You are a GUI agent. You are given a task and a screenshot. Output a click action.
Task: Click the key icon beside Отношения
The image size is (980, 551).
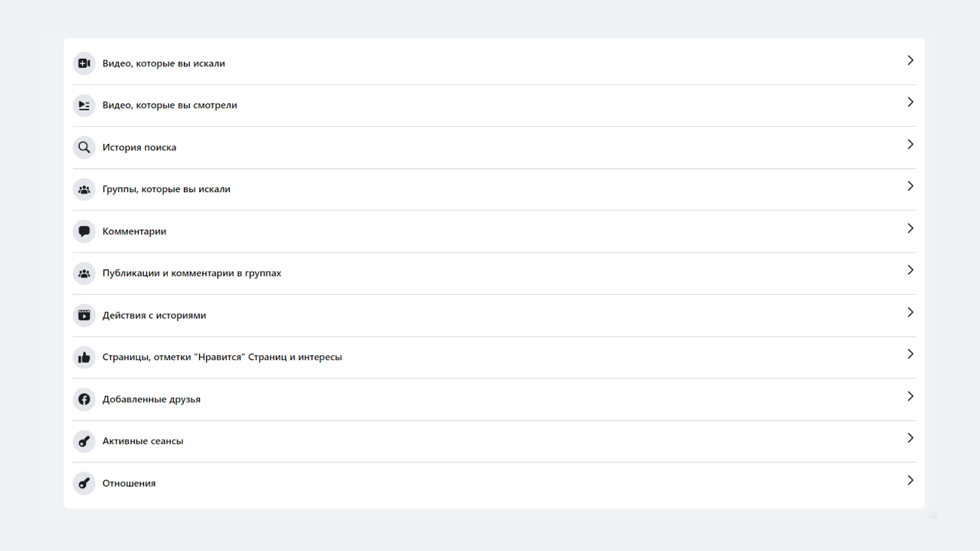[x=84, y=484]
